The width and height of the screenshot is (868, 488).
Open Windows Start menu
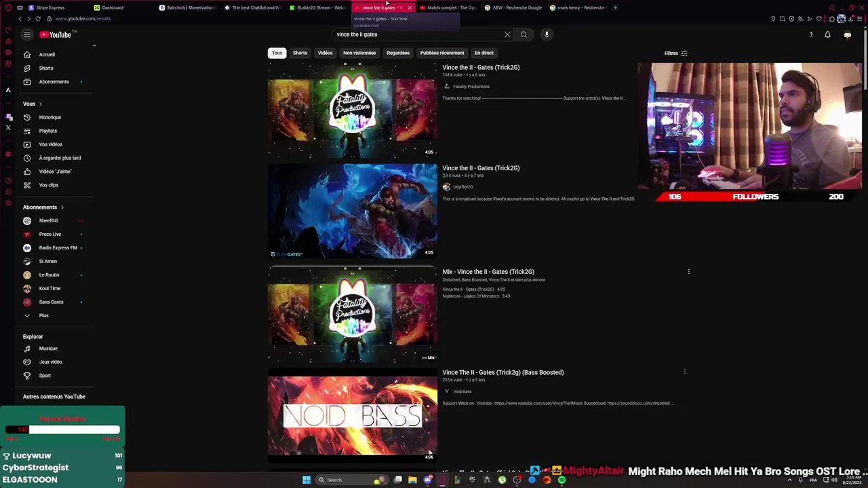click(x=307, y=480)
